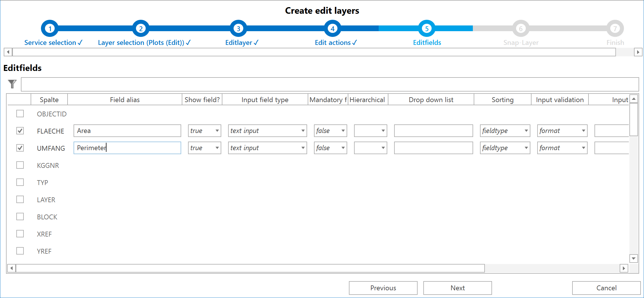
Task: Select step 3 Editlayer circle
Action: pos(238,28)
